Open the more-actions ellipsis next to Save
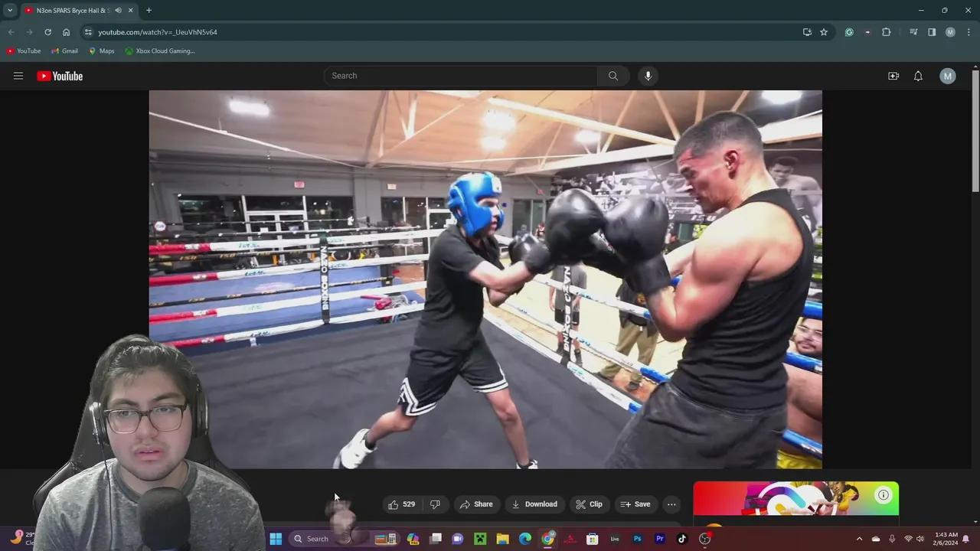980x551 pixels. click(671, 504)
